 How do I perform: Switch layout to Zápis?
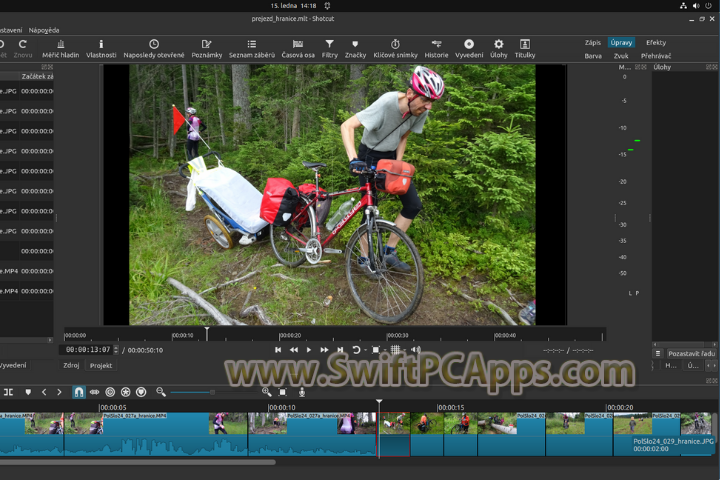[x=592, y=42]
